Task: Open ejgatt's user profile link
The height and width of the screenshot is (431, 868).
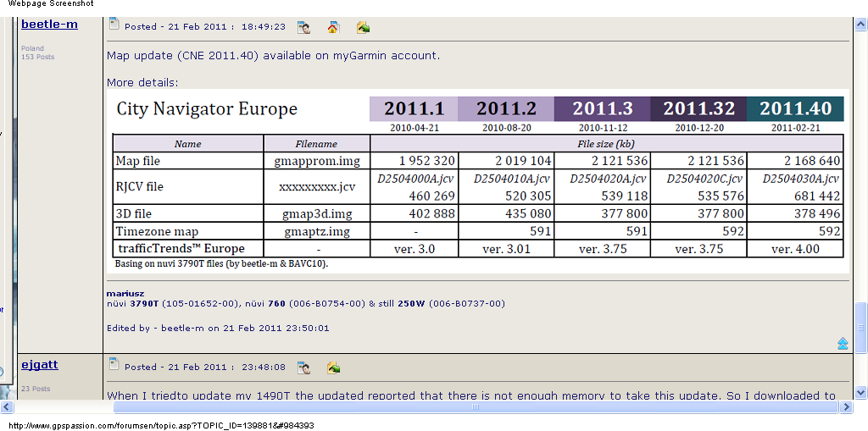Action: click(40, 365)
